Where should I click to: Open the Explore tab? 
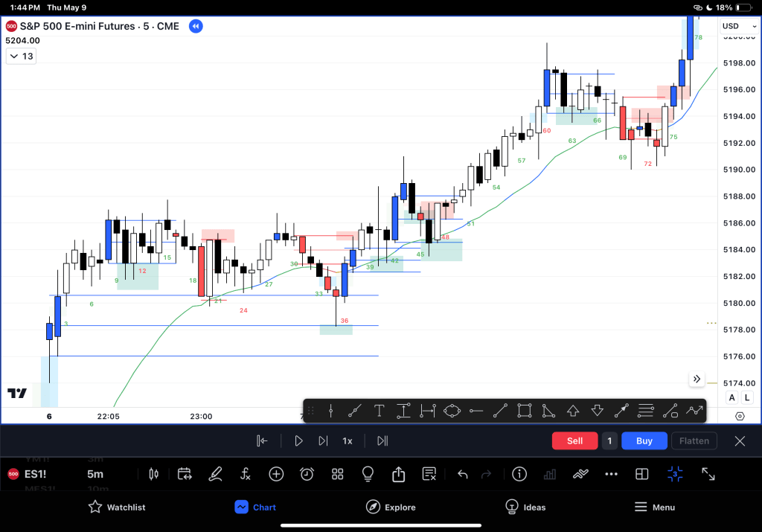(391, 507)
